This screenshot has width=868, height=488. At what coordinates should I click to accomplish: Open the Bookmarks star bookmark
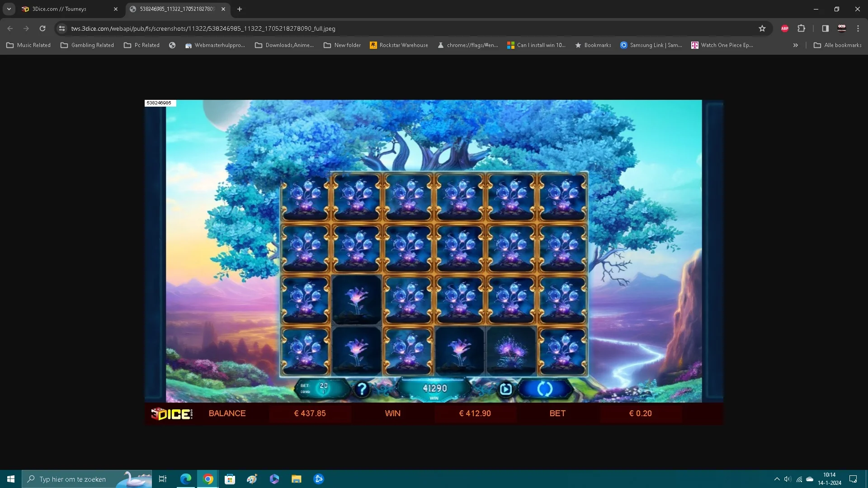click(593, 45)
